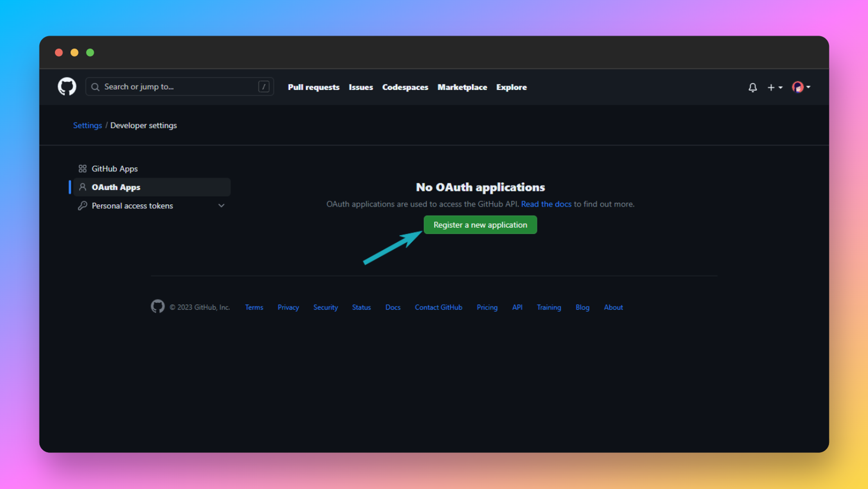Open the Pricing link in the footer

pos(487,307)
